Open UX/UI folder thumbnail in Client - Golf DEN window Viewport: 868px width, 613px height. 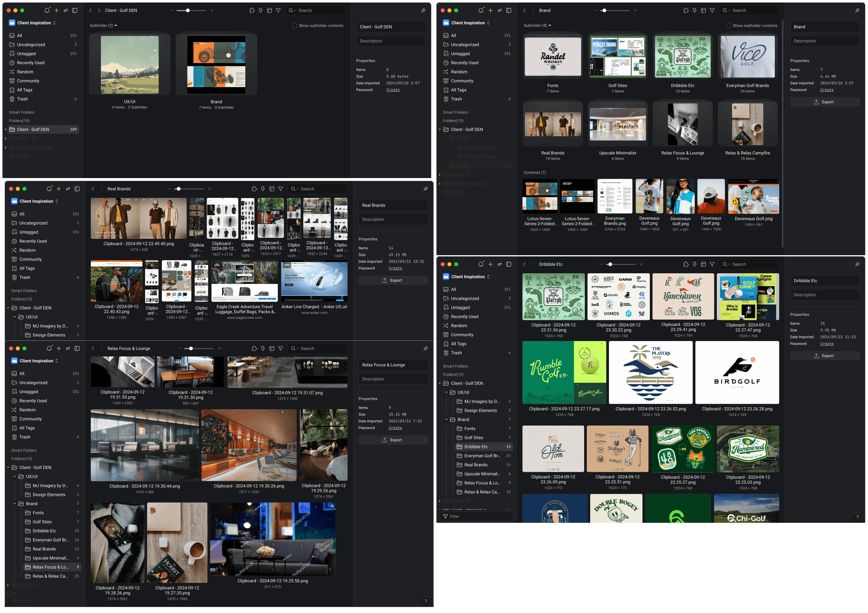pos(130,65)
